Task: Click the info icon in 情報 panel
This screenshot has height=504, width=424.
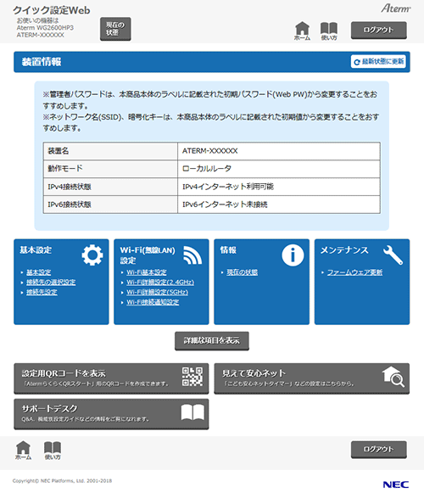Action: click(293, 255)
